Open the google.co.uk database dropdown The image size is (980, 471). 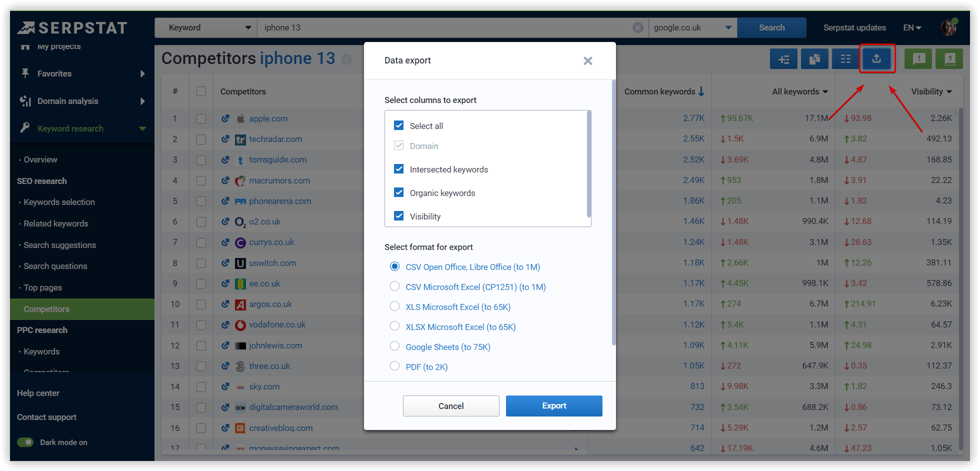692,27
